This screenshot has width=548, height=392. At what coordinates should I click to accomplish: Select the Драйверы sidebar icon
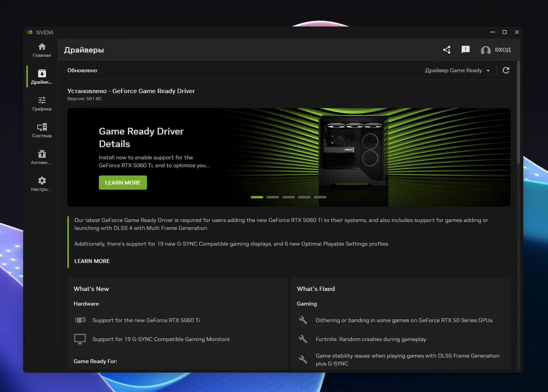coord(42,74)
